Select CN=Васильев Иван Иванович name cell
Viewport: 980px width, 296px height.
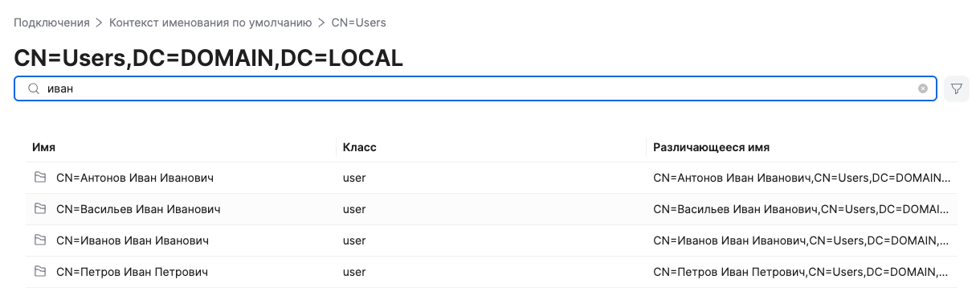click(x=138, y=209)
